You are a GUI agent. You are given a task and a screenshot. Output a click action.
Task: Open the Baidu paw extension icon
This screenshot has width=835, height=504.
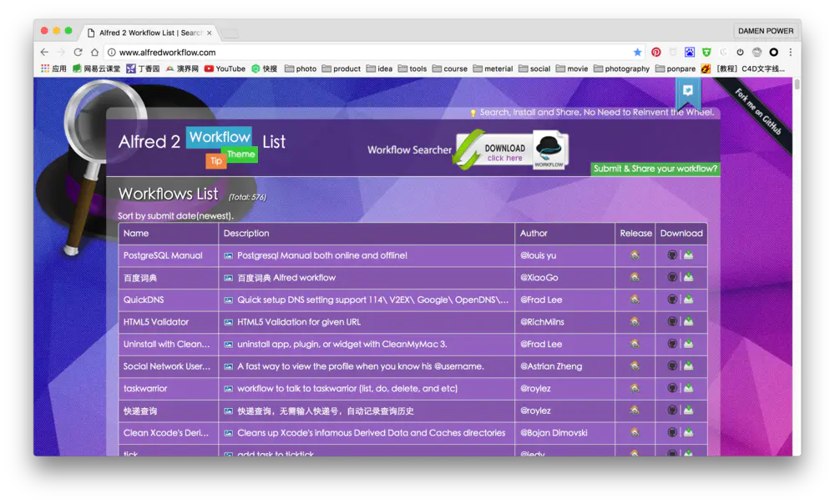[690, 53]
